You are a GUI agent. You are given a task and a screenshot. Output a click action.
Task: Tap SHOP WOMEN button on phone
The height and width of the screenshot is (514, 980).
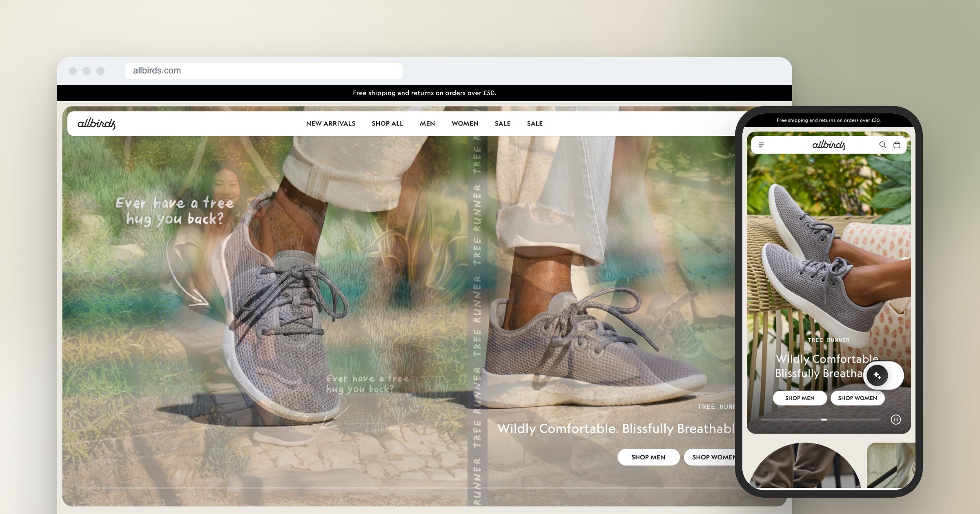tap(857, 398)
